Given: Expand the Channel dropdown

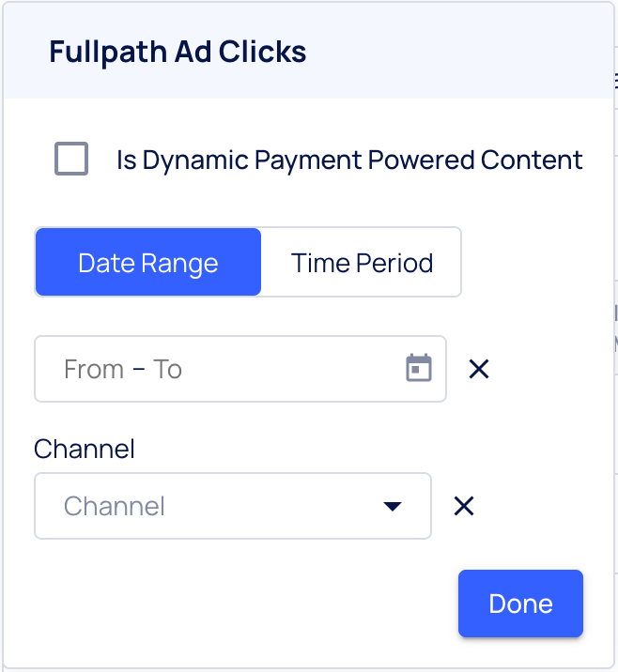Looking at the screenshot, I should [x=232, y=507].
